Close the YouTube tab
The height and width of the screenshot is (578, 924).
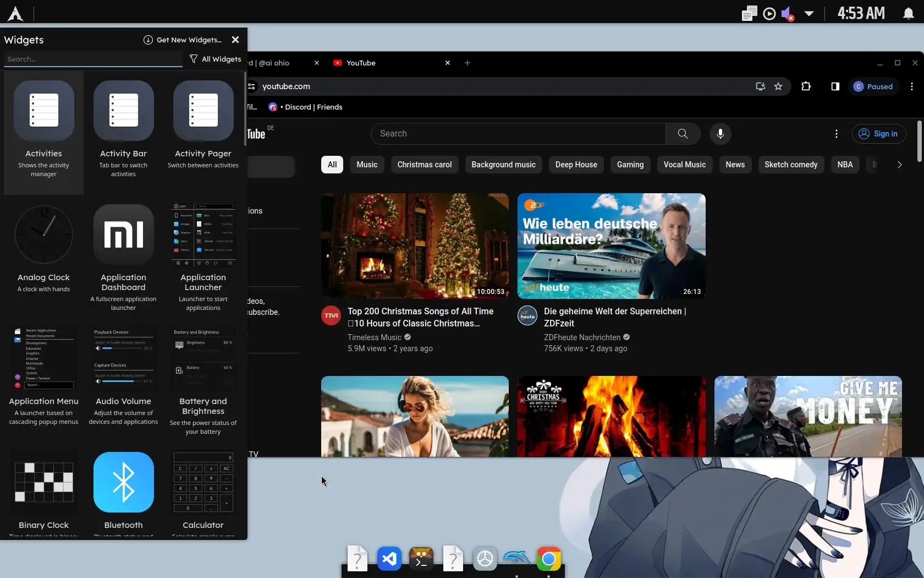click(x=448, y=63)
